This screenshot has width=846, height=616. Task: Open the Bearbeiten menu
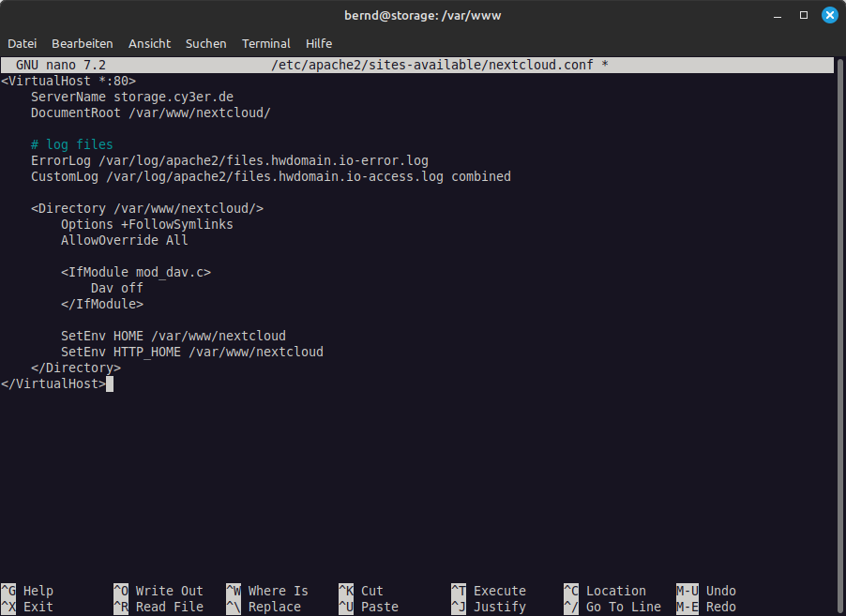pyautogui.click(x=82, y=44)
